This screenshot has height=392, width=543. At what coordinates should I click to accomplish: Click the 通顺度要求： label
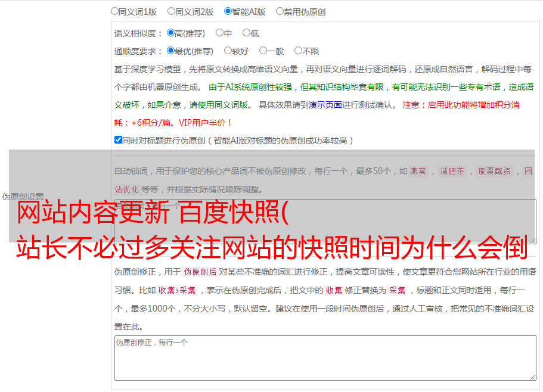(x=138, y=51)
